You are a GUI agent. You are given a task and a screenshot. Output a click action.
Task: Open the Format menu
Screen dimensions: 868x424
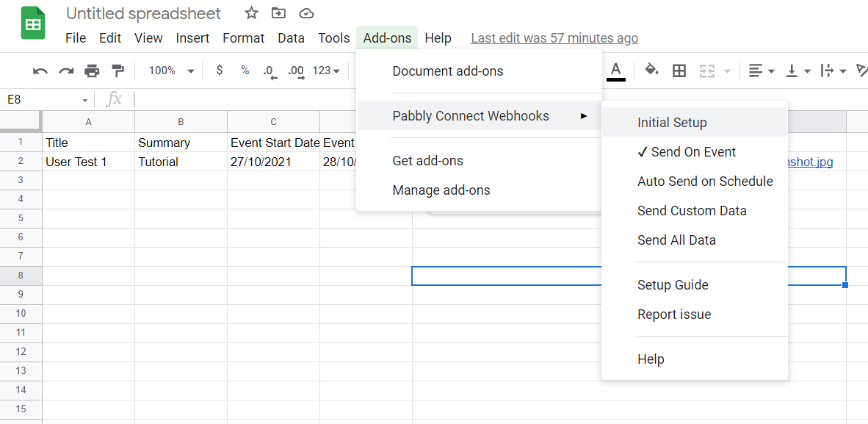(244, 38)
